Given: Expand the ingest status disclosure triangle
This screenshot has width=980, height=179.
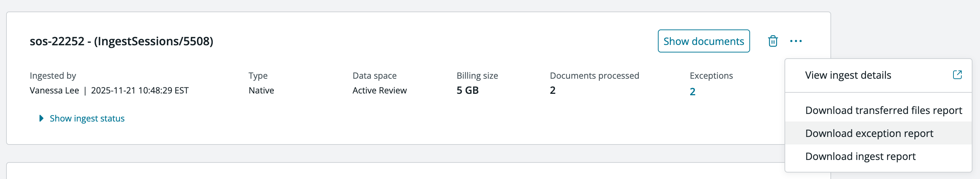Looking at the screenshot, I should click(x=42, y=119).
